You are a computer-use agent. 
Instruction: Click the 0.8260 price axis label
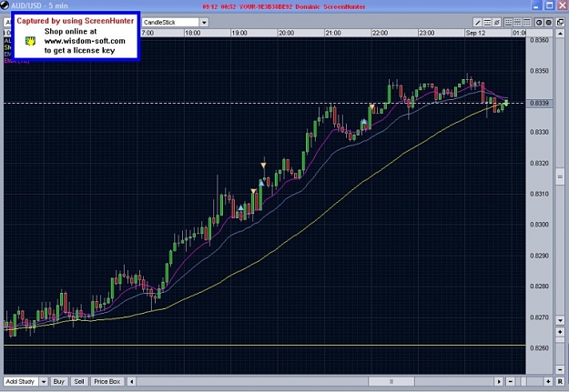coord(539,348)
